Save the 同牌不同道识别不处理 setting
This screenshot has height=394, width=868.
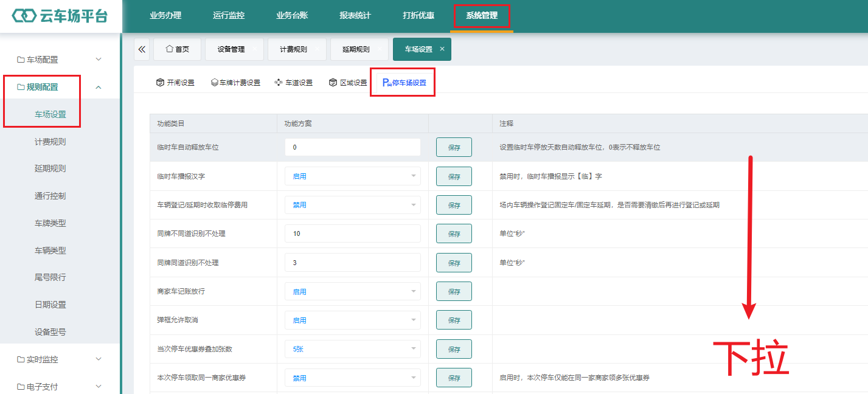point(454,233)
